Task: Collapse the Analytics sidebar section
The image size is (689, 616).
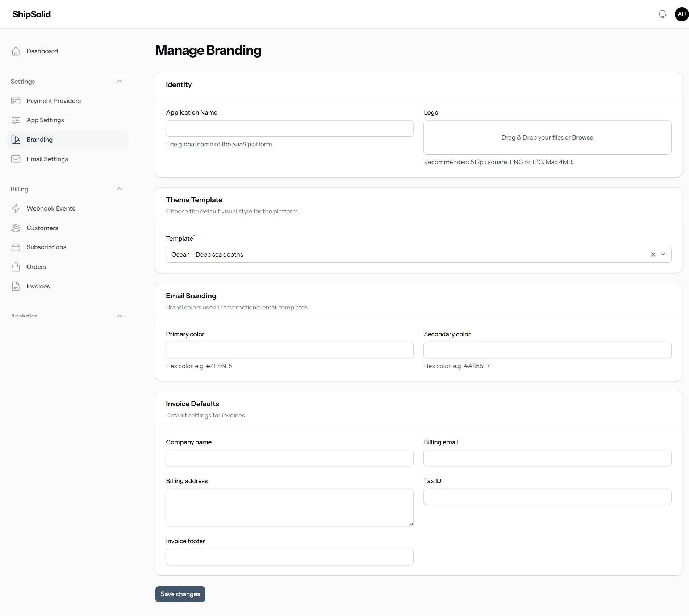Action: coord(120,316)
